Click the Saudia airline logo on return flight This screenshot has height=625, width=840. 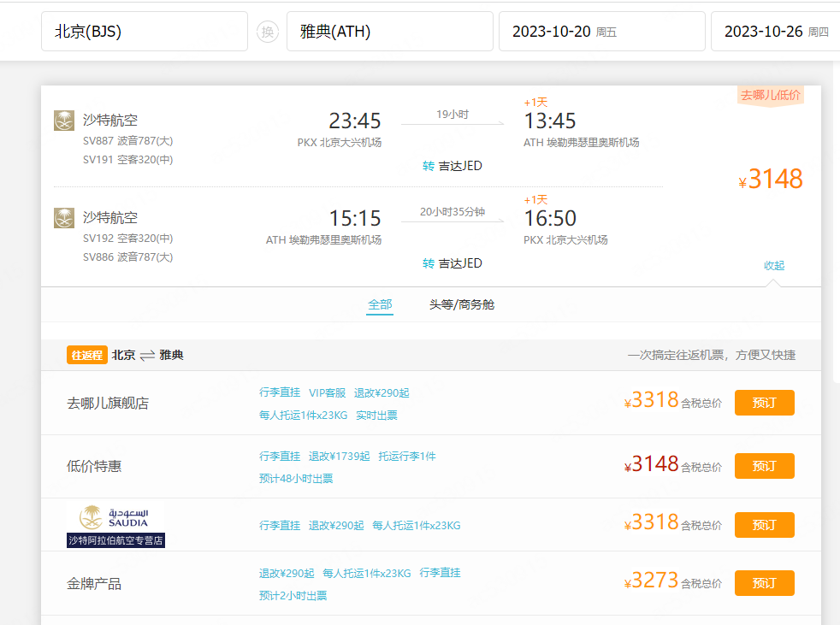pos(64,218)
